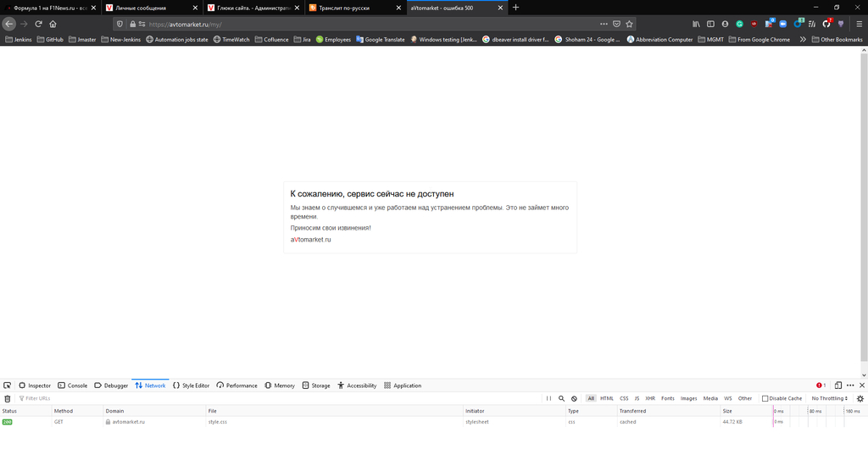
Task: Switch to the Console devtools tab
Action: 73,386
